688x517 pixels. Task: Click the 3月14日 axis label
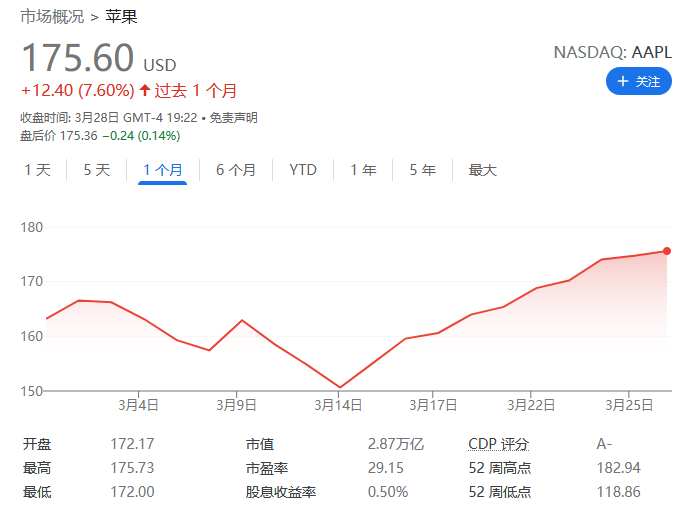(x=338, y=405)
